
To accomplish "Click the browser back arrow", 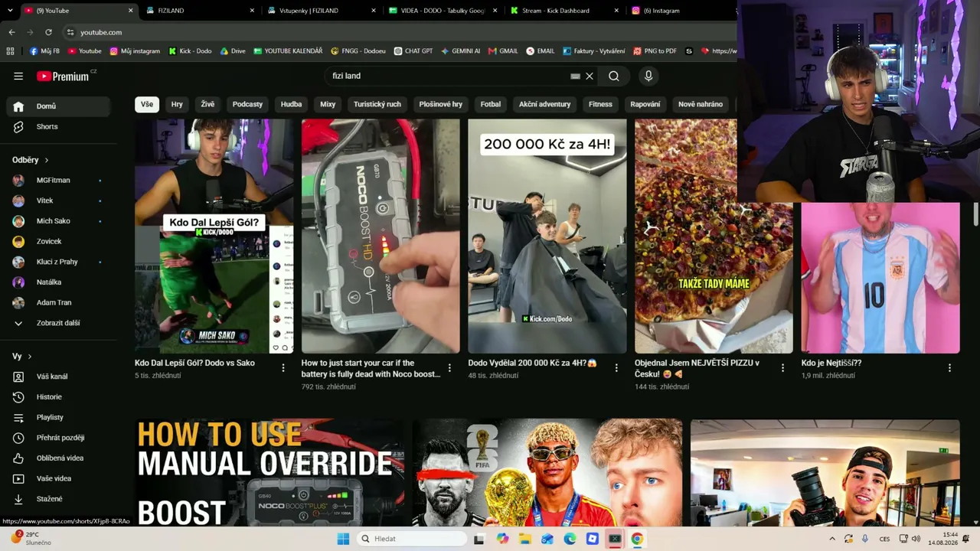I will (x=11, y=32).
